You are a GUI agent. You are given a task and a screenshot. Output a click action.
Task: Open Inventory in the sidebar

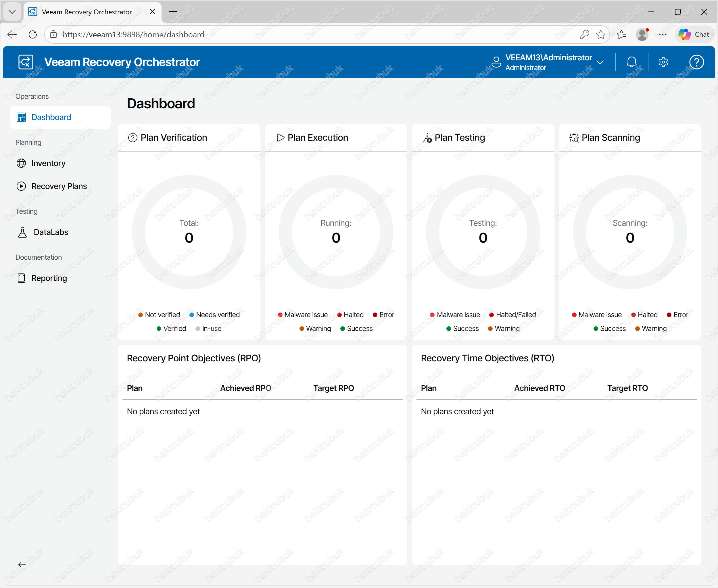(48, 163)
